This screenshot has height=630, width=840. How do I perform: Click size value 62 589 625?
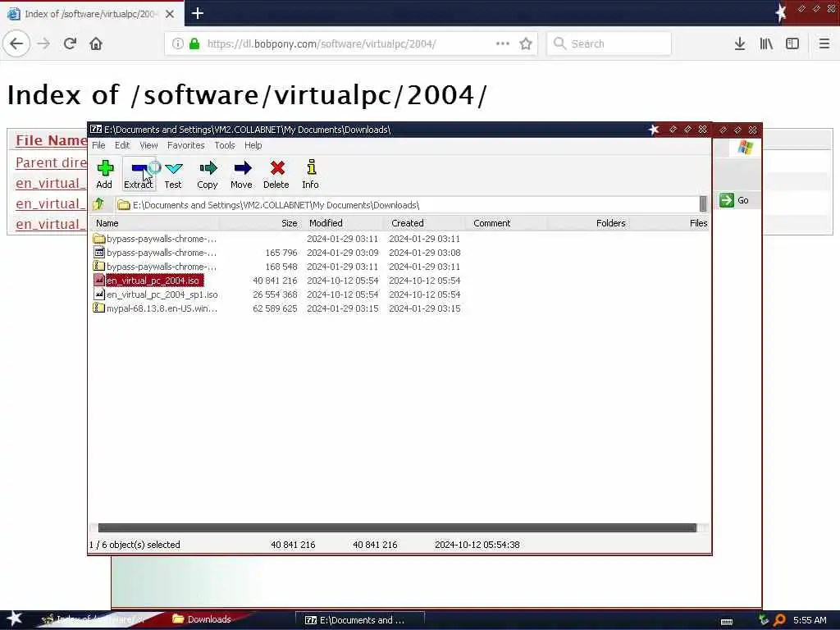pos(275,308)
